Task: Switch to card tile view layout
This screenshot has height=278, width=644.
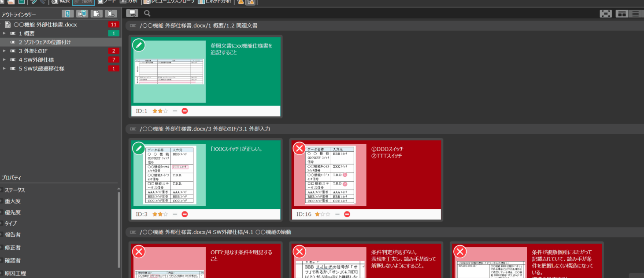Action: pos(622,14)
